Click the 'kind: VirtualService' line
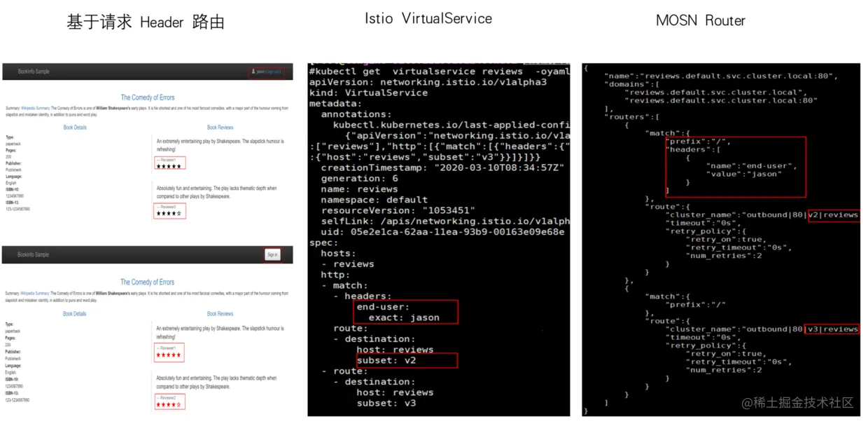This screenshot has height=424, width=868. pos(368,93)
